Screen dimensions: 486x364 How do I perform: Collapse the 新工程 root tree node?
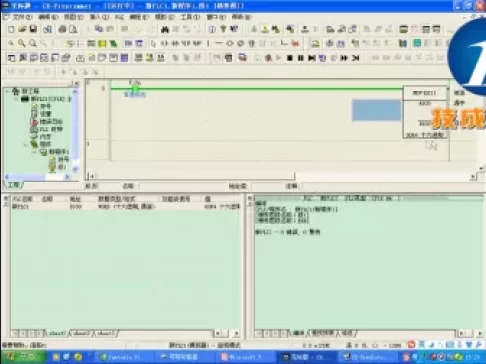8,91
